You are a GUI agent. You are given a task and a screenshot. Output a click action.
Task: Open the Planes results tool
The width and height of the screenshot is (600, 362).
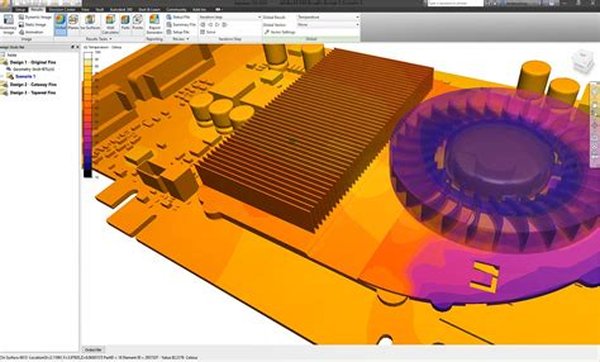pos(73,23)
